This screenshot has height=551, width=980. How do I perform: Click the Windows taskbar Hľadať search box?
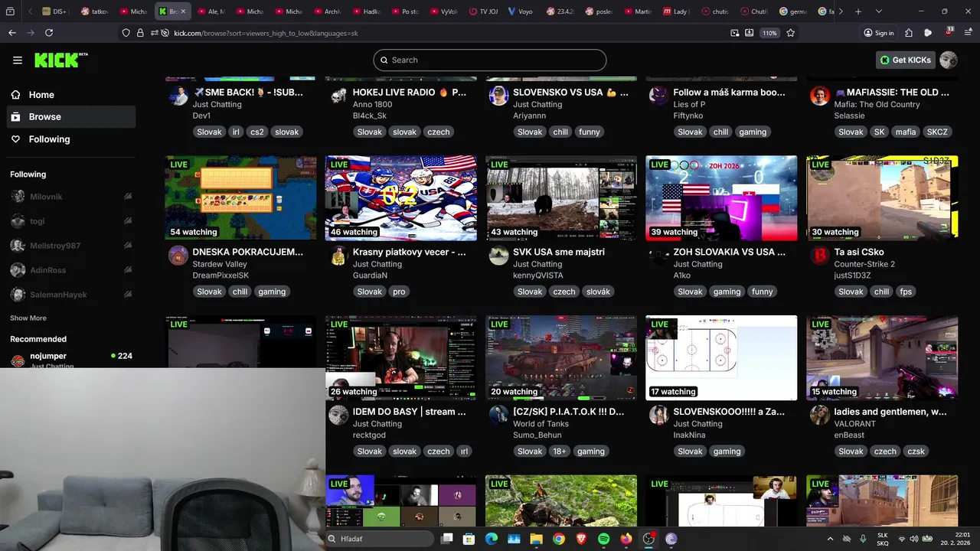tap(380, 539)
